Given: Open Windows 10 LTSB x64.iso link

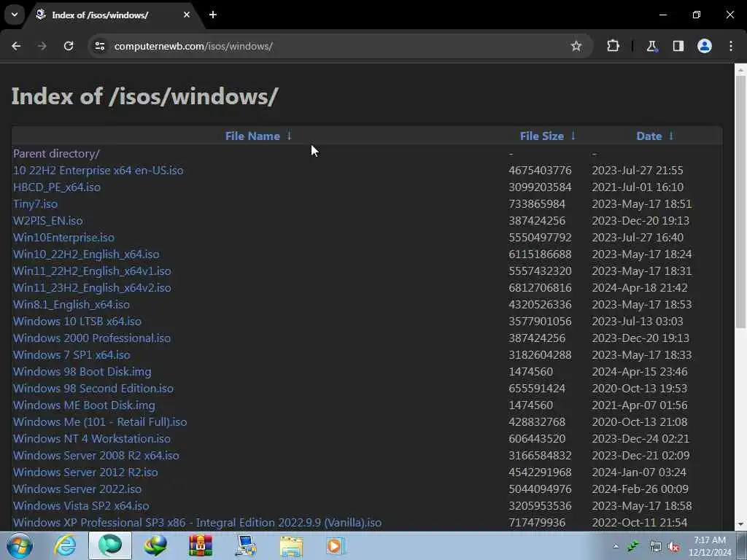Looking at the screenshot, I should (77, 321).
